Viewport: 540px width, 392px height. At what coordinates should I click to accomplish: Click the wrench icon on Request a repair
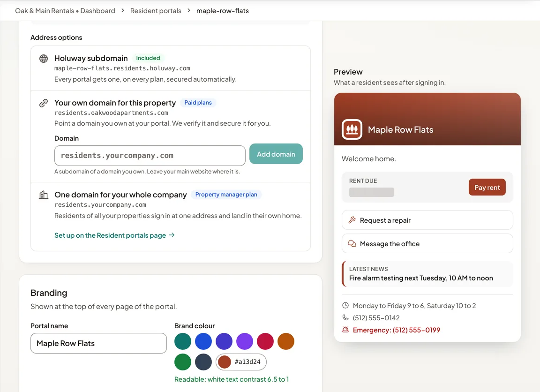[x=352, y=220]
